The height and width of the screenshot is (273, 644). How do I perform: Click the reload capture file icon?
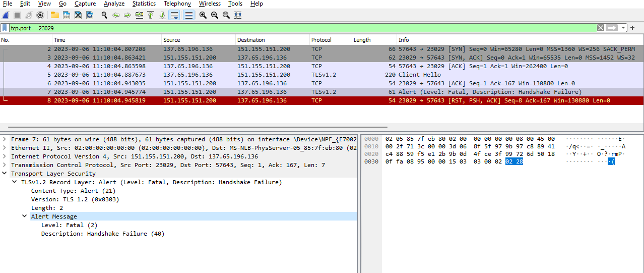90,15
